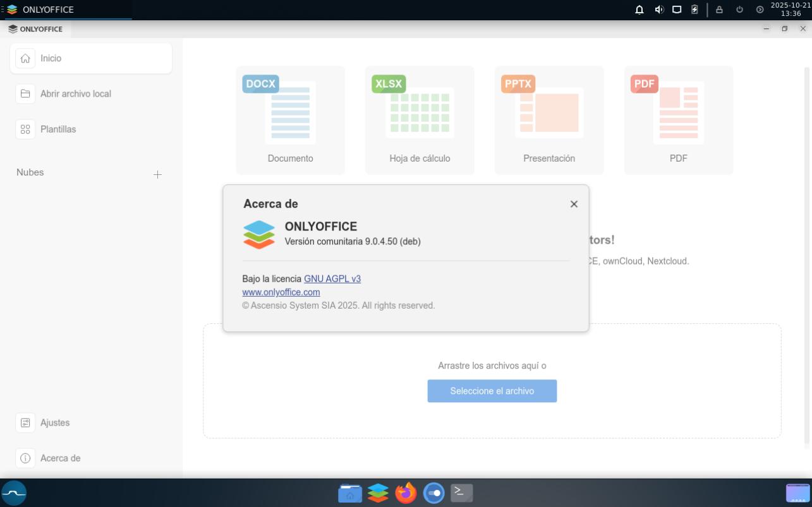Go to Inicio in sidebar
Image resolution: width=812 pixels, height=507 pixels.
tap(91, 58)
